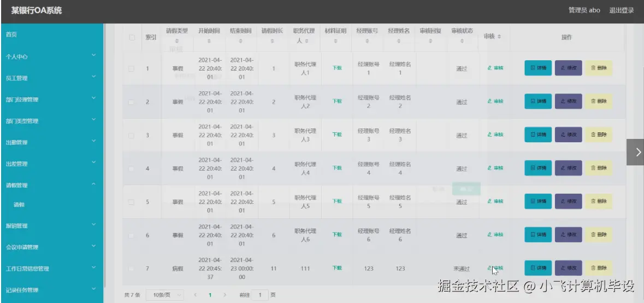This screenshot has width=644, height=303.
Task: Toggle the select-all header checkbox
Action: coord(132,37)
